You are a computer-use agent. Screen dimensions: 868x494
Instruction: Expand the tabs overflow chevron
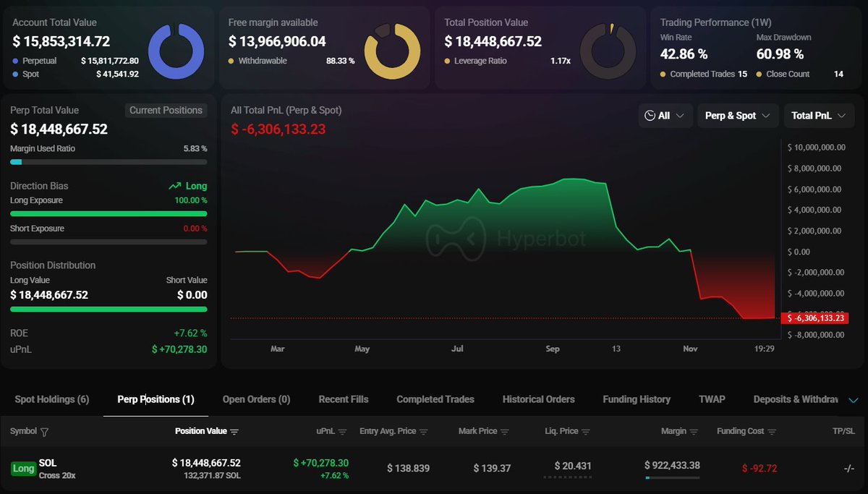854,400
